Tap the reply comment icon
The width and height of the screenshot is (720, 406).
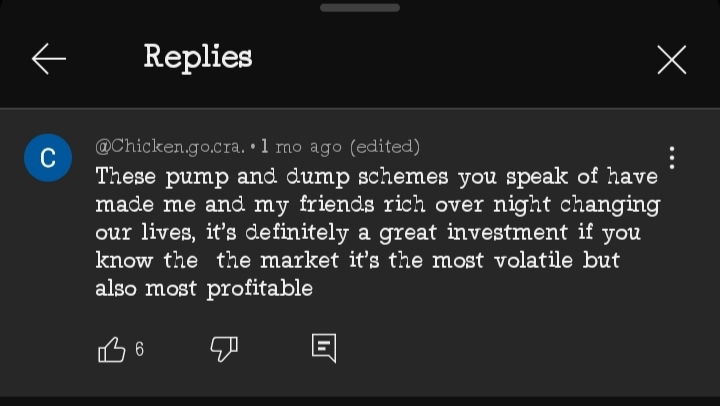click(323, 348)
